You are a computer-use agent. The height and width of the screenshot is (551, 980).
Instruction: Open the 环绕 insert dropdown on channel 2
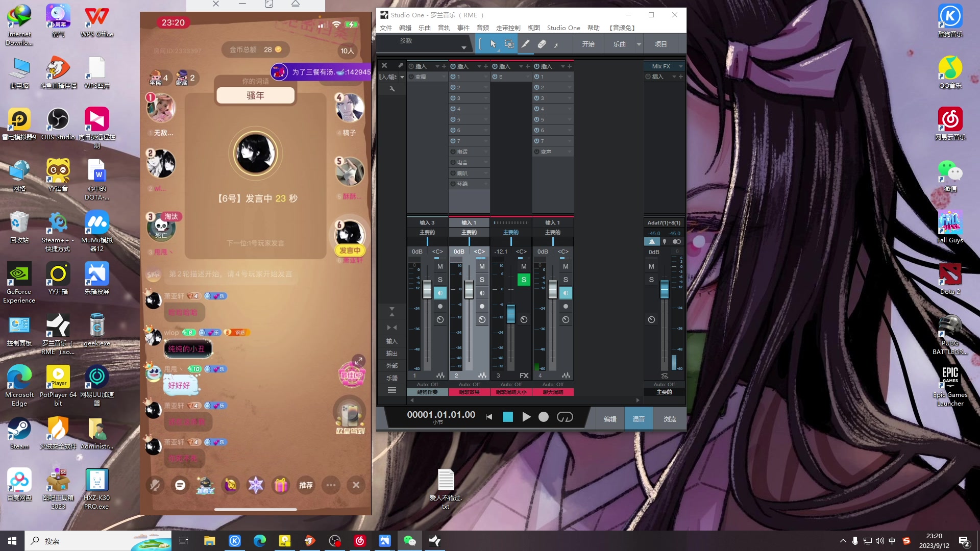(485, 184)
